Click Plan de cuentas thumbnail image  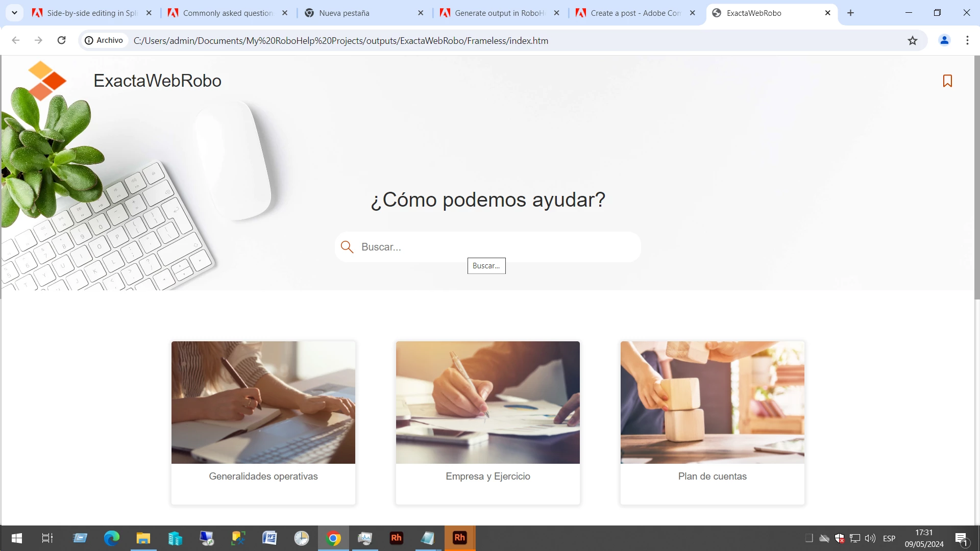(x=712, y=402)
